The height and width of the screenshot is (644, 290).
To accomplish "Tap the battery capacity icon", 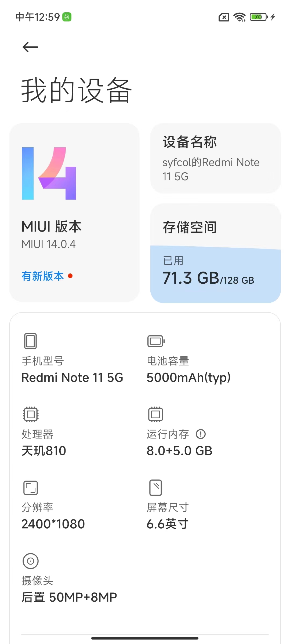I will (x=156, y=341).
